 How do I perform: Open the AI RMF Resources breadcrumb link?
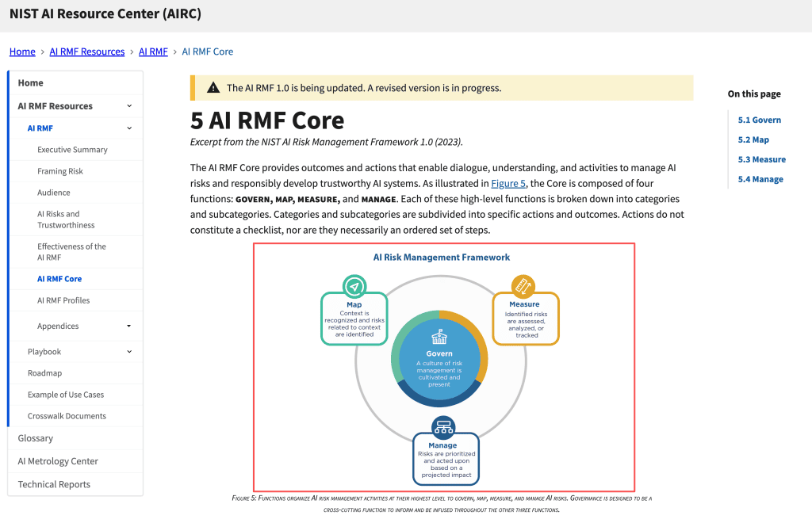tap(87, 52)
